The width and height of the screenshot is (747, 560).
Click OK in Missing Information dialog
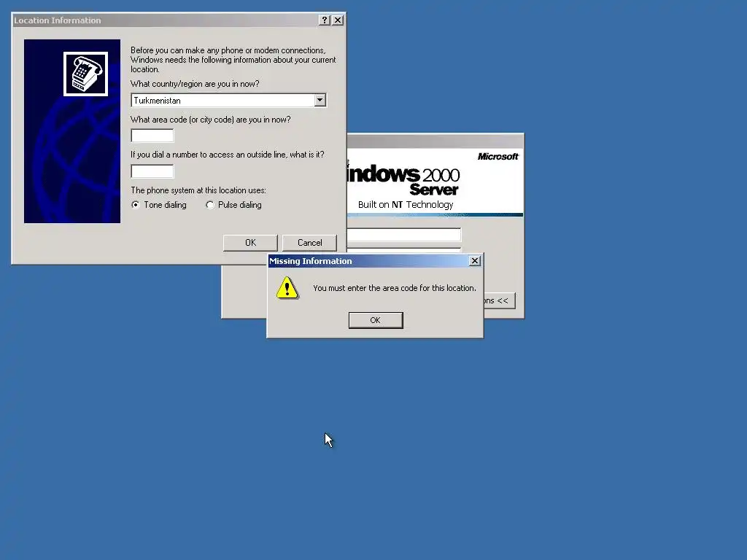click(376, 321)
